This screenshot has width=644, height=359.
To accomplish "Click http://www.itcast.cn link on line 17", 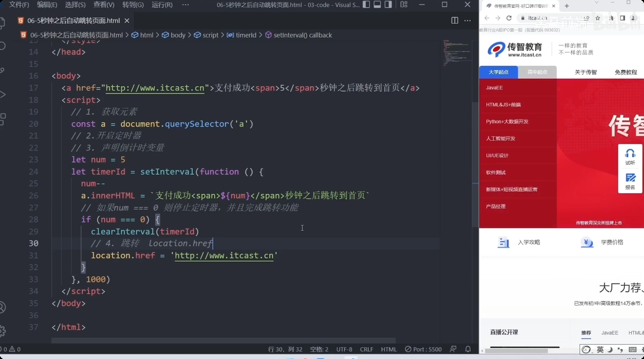I will tap(155, 88).
